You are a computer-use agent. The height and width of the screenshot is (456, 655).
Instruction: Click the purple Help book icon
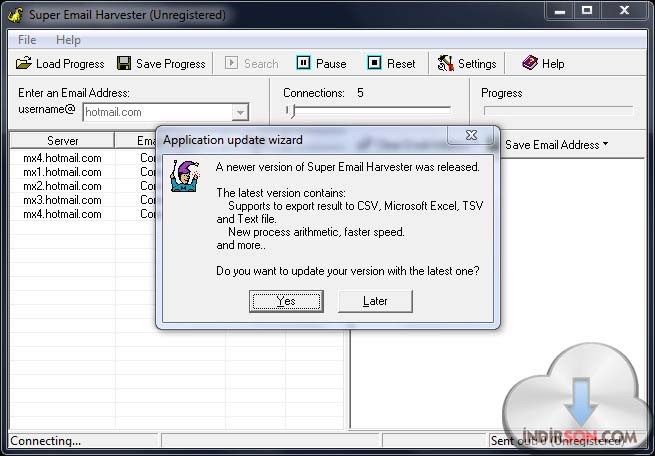click(x=530, y=63)
